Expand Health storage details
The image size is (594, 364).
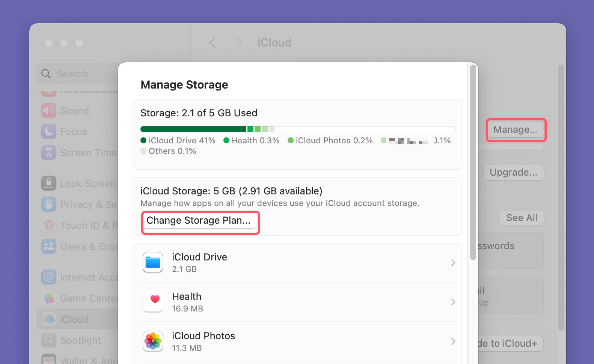coord(453,302)
